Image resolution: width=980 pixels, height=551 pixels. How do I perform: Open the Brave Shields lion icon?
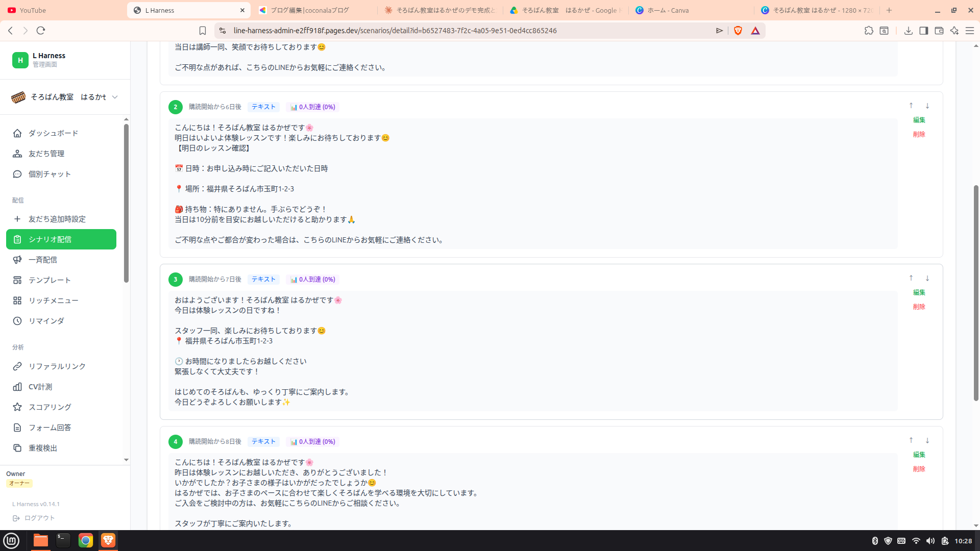tap(738, 31)
